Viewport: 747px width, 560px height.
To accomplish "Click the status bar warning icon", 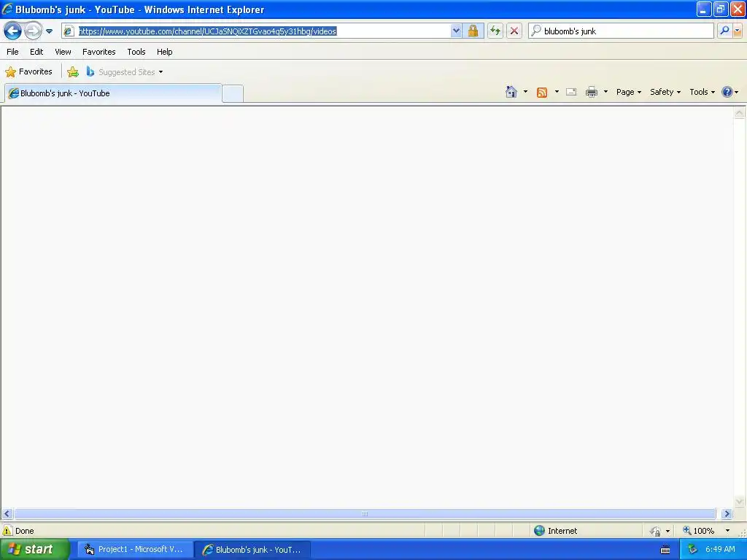I will 7,531.
